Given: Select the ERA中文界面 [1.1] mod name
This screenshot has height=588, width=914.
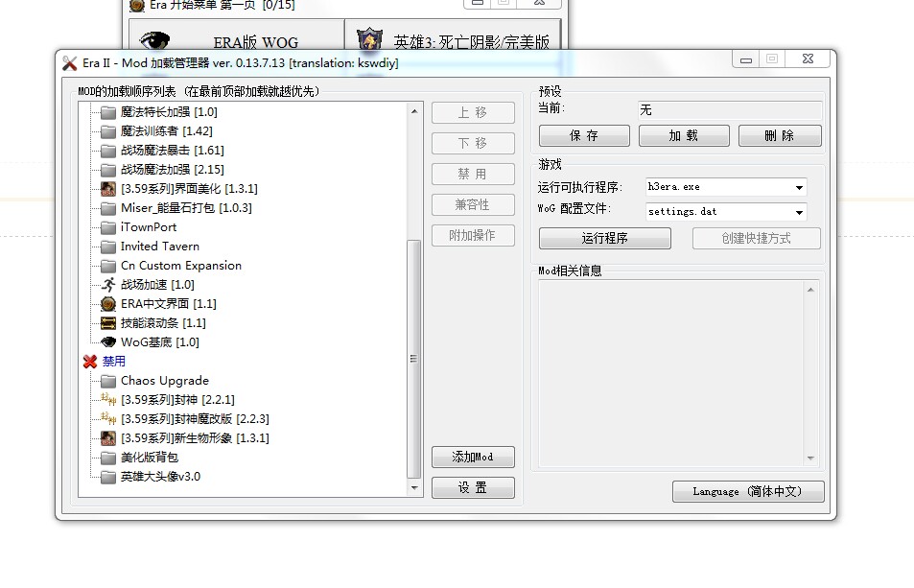Looking at the screenshot, I should 169,304.
